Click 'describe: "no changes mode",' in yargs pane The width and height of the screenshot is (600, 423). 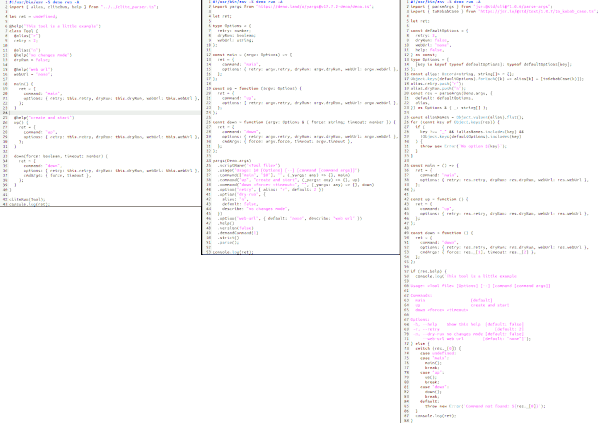pyautogui.click(x=256, y=209)
